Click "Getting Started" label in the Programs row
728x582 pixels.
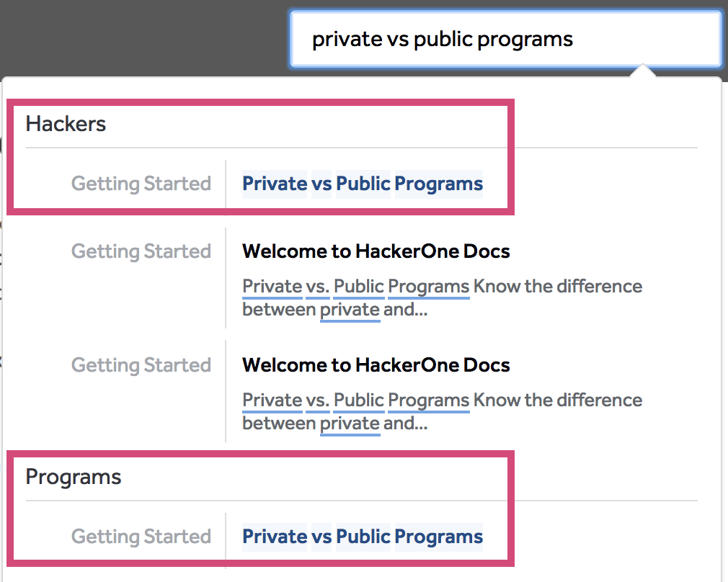tap(141, 537)
